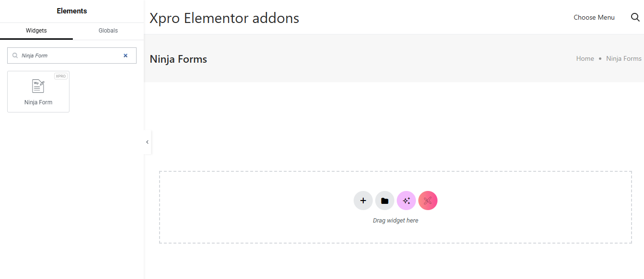
Task: Click the AI sparkles button
Action: pos(406,201)
